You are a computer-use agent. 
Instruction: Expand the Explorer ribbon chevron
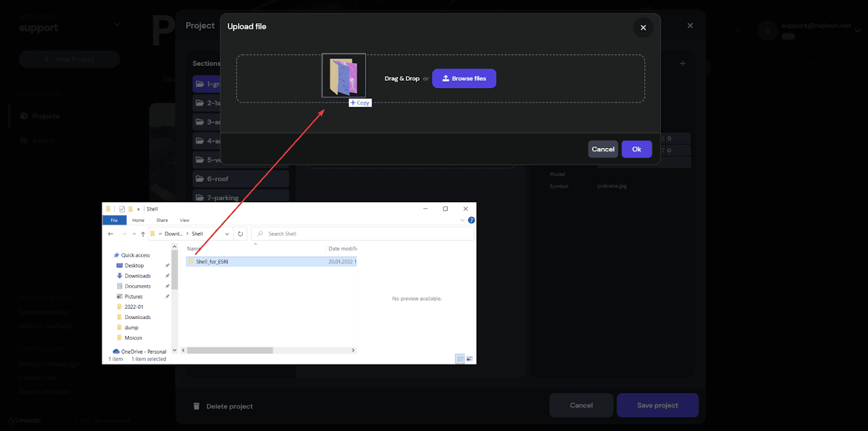click(463, 221)
